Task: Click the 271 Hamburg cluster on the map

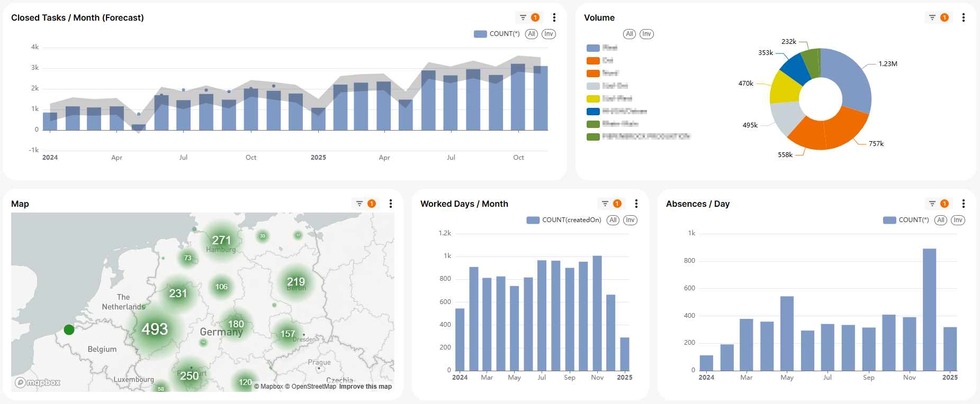Action: tap(221, 241)
